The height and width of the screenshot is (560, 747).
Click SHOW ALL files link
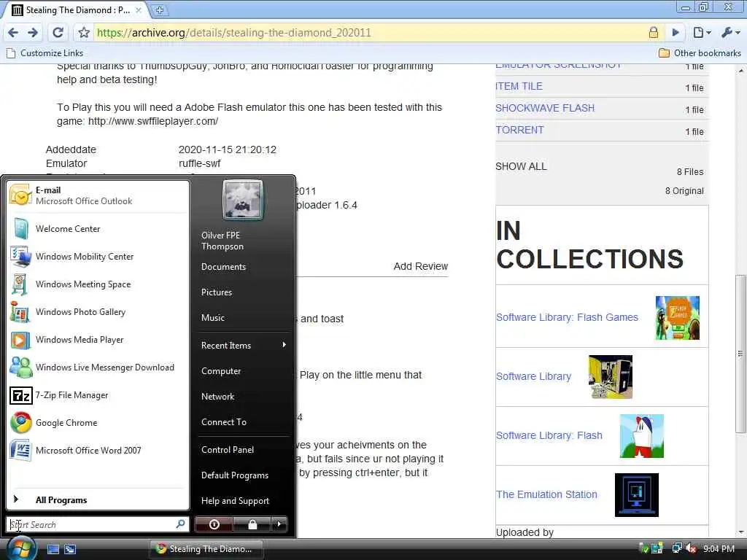(x=521, y=166)
